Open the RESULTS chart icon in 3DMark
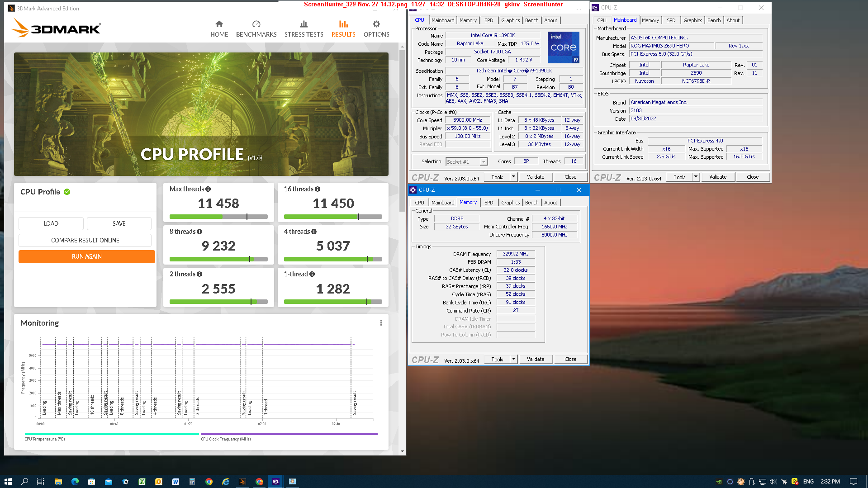Screen dimensions: 868x488 click(343, 24)
